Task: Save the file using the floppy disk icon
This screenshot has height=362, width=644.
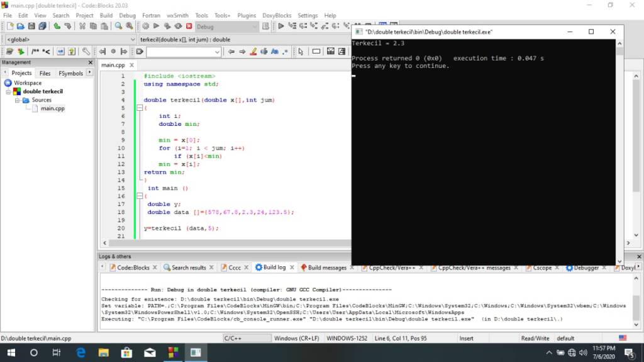Action: [31, 26]
